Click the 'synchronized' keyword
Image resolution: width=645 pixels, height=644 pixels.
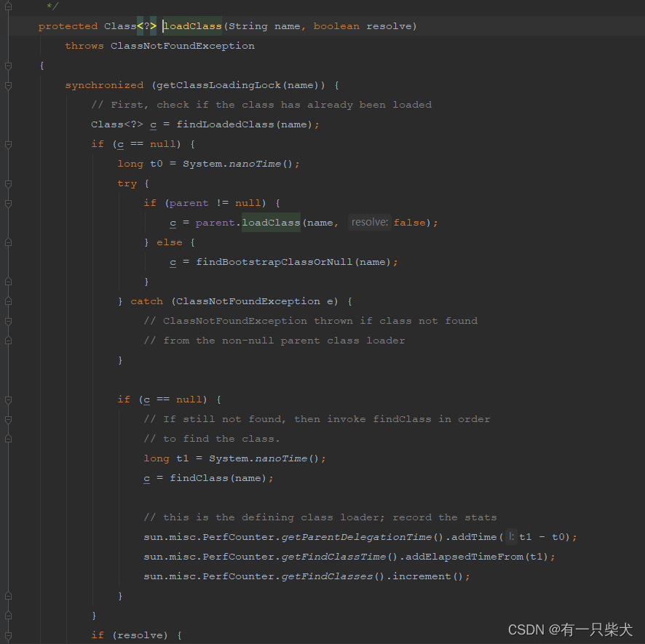pos(105,85)
